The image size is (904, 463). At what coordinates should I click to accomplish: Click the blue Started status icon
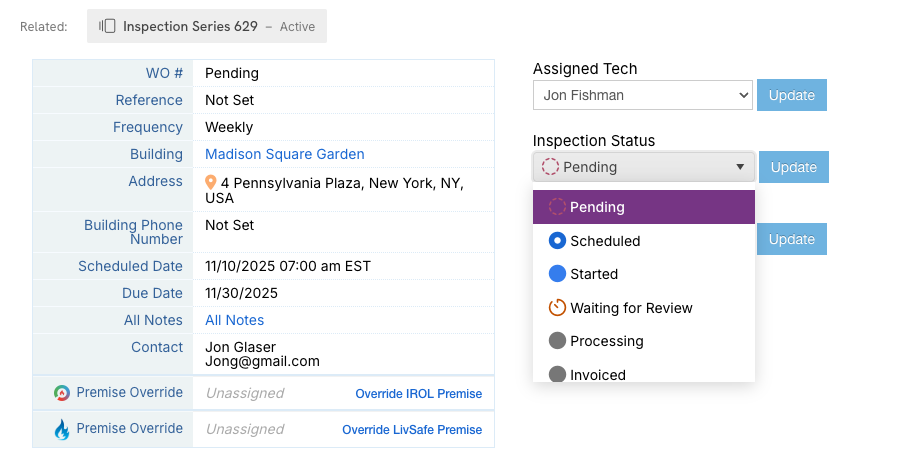click(x=557, y=274)
